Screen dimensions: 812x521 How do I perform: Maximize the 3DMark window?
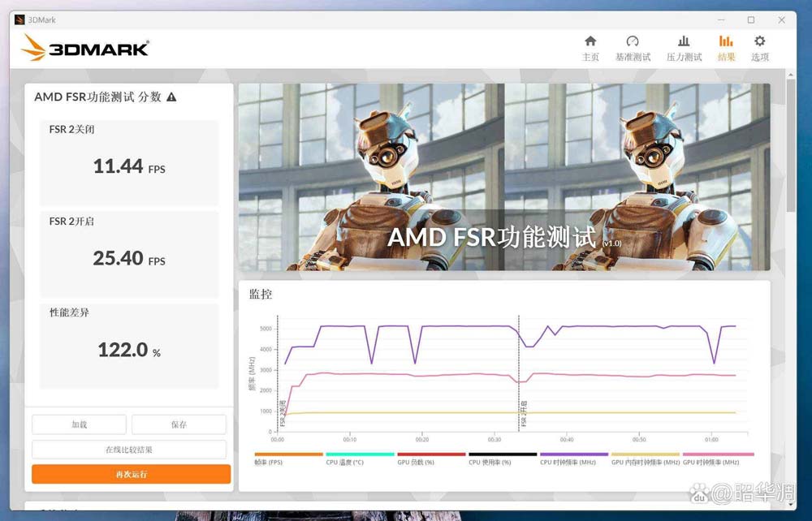click(x=751, y=19)
